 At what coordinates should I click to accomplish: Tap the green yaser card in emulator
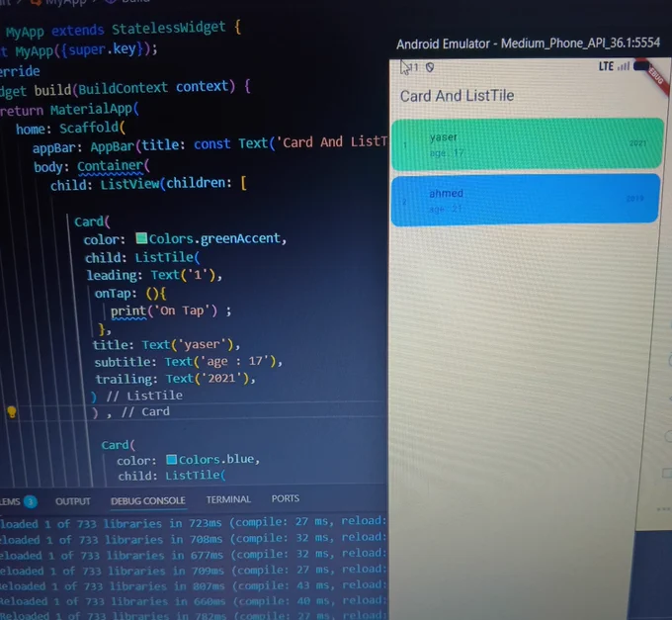click(x=527, y=144)
